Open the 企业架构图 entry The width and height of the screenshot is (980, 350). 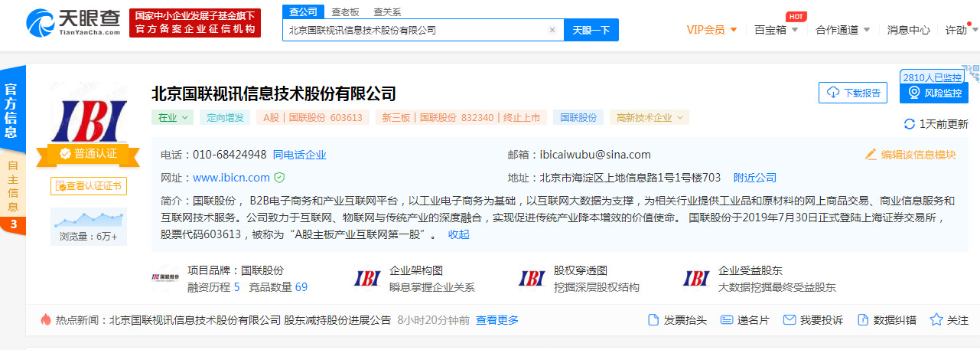[x=413, y=279]
